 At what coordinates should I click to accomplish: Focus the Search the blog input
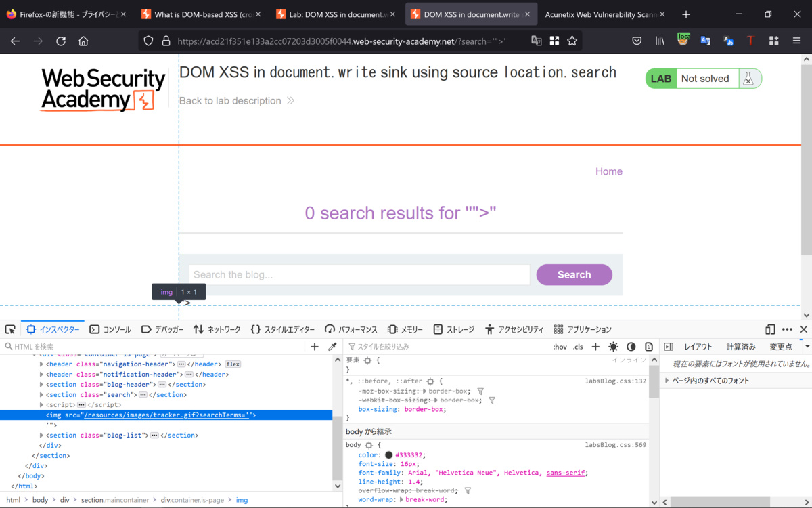(359, 275)
